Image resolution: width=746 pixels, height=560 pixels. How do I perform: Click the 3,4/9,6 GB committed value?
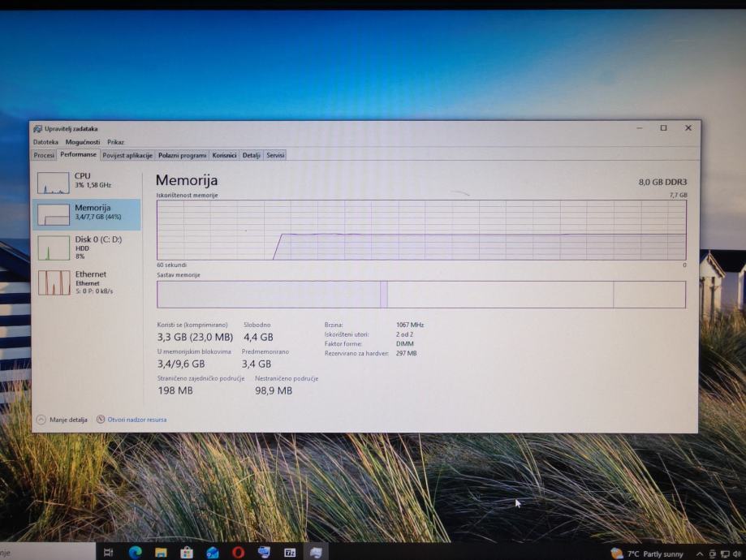point(181,364)
